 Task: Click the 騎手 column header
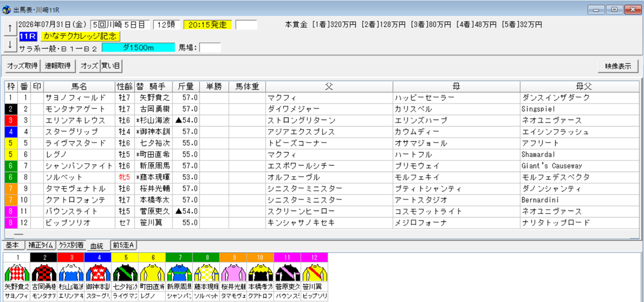click(157, 86)
